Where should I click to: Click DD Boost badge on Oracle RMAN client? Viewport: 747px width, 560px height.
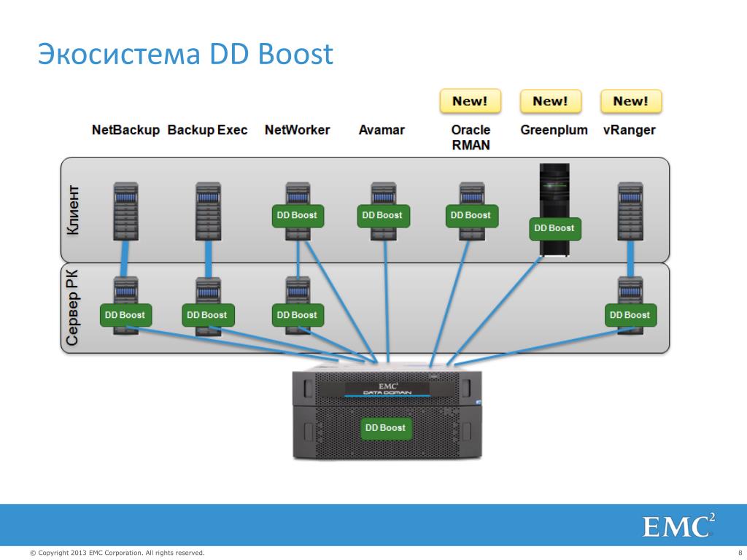[x=472, y=215]
